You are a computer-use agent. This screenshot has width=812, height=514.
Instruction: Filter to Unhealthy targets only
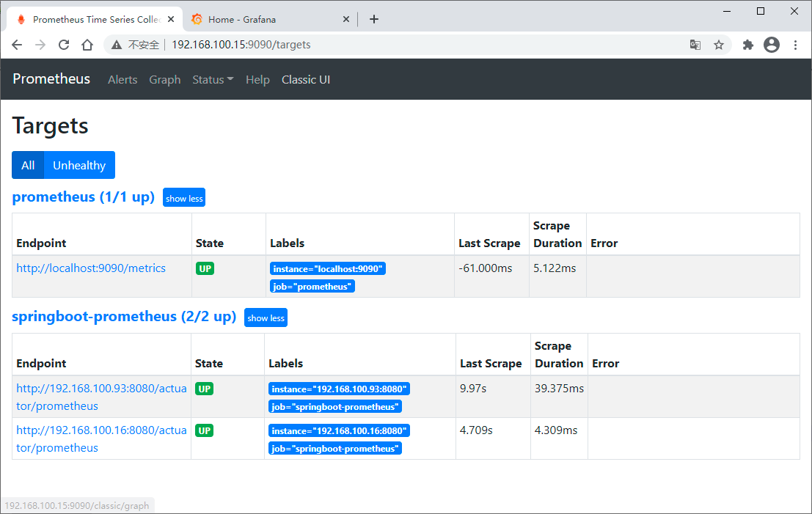pos(79,165)
